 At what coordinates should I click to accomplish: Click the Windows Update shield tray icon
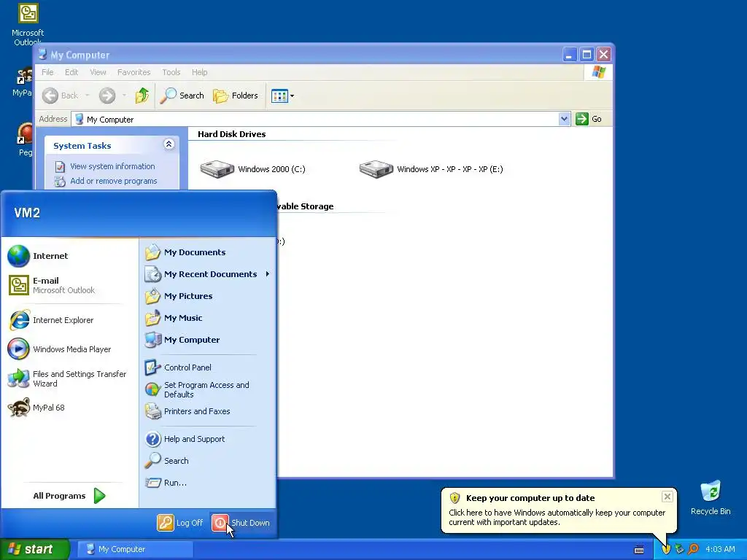click(666, 549)
